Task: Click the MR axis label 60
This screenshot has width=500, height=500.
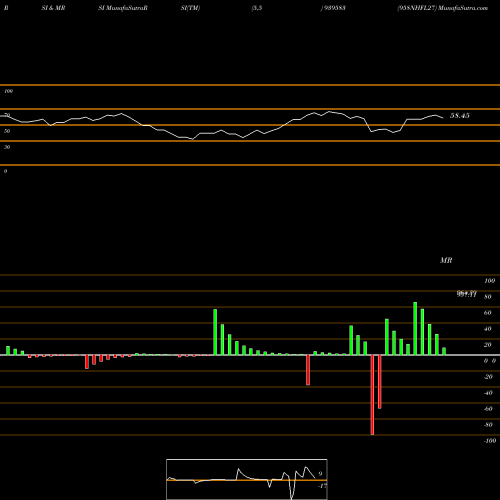Action: (488, 313)
